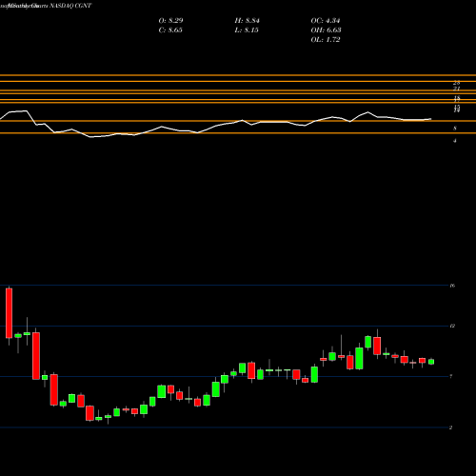Click the OL: 1.72 reading

pos(326,40)
